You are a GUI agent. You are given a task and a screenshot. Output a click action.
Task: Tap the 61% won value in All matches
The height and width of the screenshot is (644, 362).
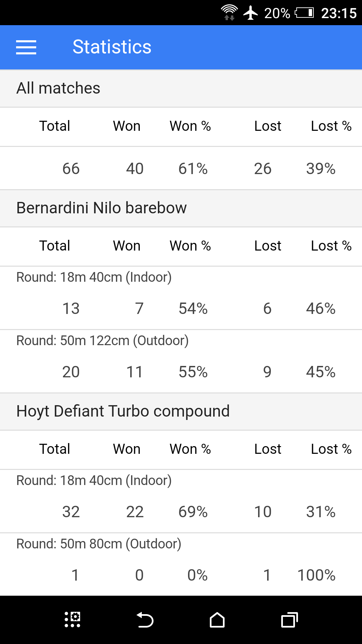click(193, 169)
